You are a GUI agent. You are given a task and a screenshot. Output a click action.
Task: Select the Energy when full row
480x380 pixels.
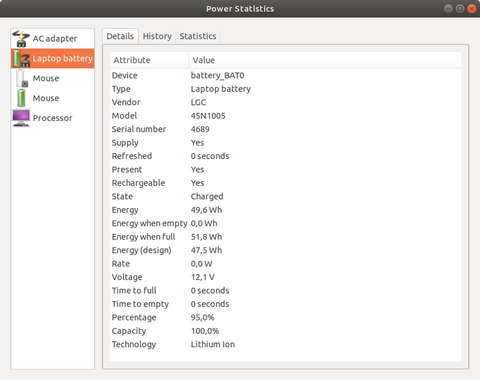pos(286,237)
